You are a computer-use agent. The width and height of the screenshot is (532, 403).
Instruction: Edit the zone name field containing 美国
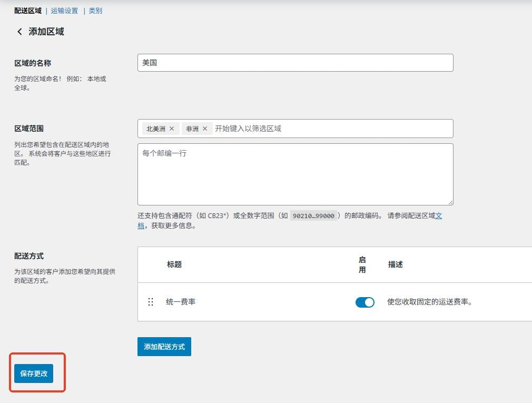295,62
